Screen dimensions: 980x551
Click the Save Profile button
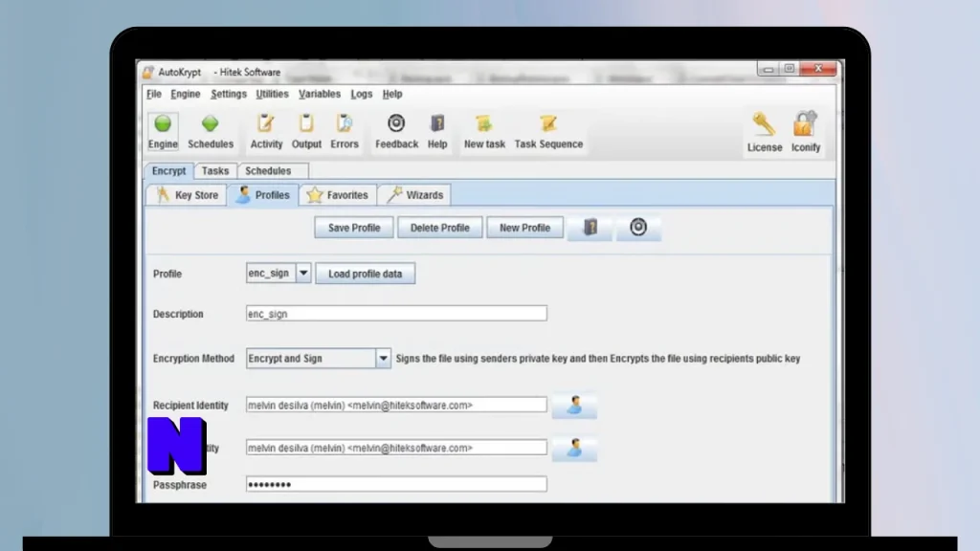(x=354, y=228)
